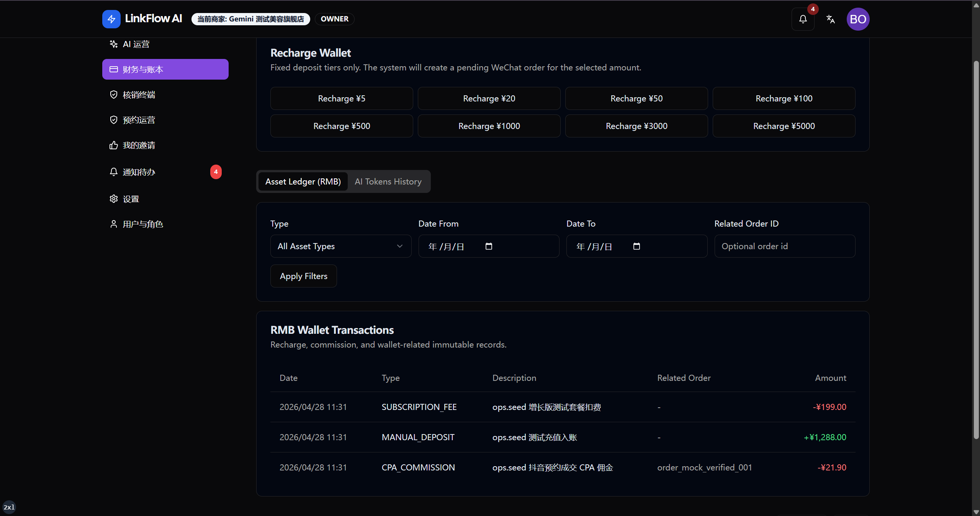The height and width of the screenshot is (516, 980).
Task: Select 财务与账本 in the sidebar
Action: tap(165, 69)
